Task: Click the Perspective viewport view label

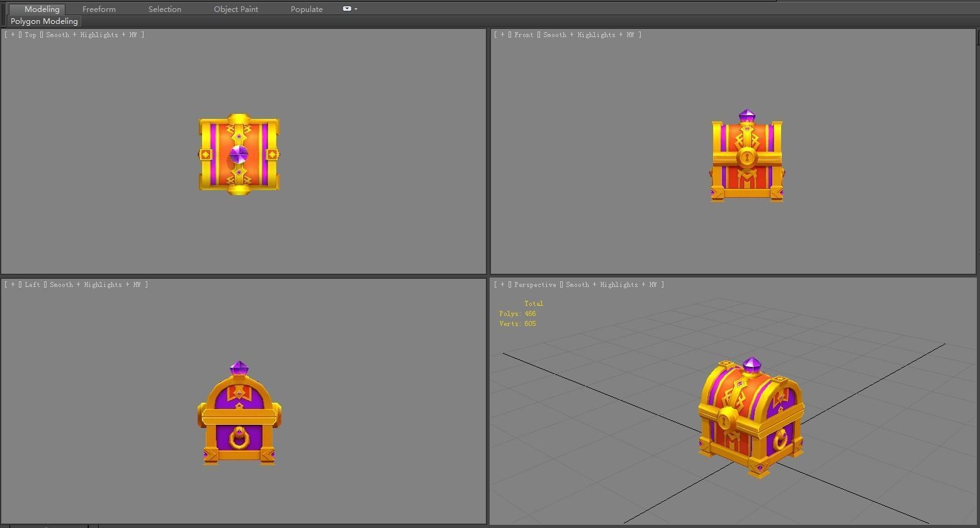Action: (535, 284)
